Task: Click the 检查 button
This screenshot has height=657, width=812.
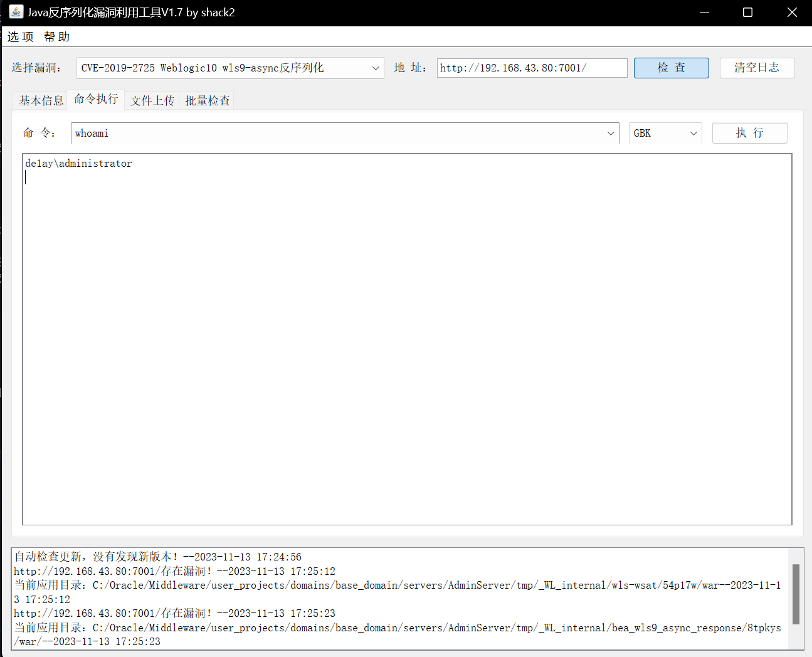Action: point(671,68)
